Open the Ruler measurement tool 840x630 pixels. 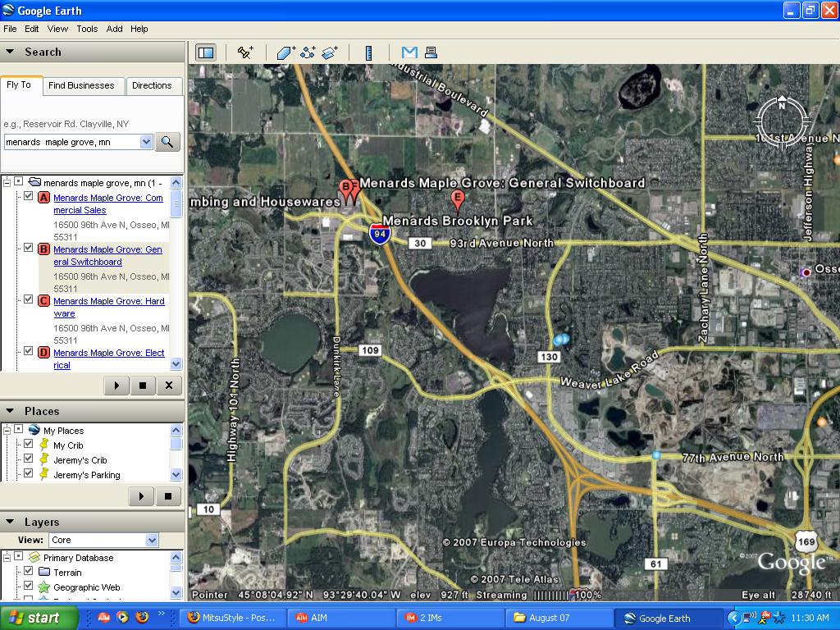click(x=369, y=52)
